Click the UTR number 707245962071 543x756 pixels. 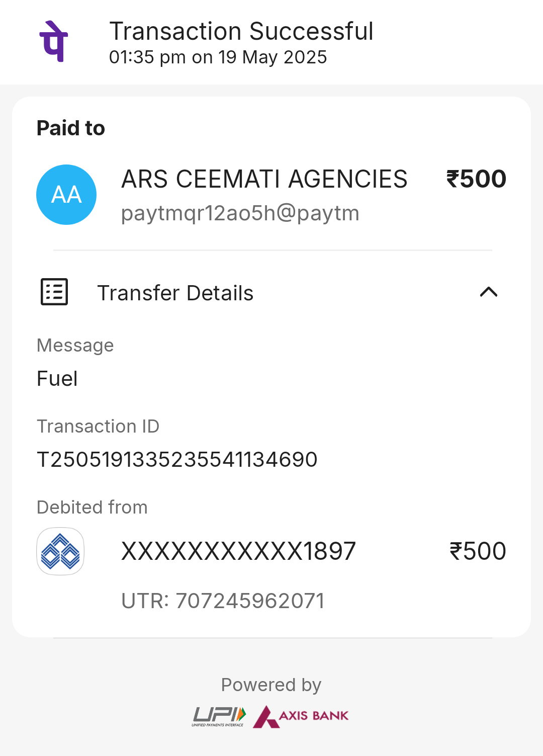point(250,601)
